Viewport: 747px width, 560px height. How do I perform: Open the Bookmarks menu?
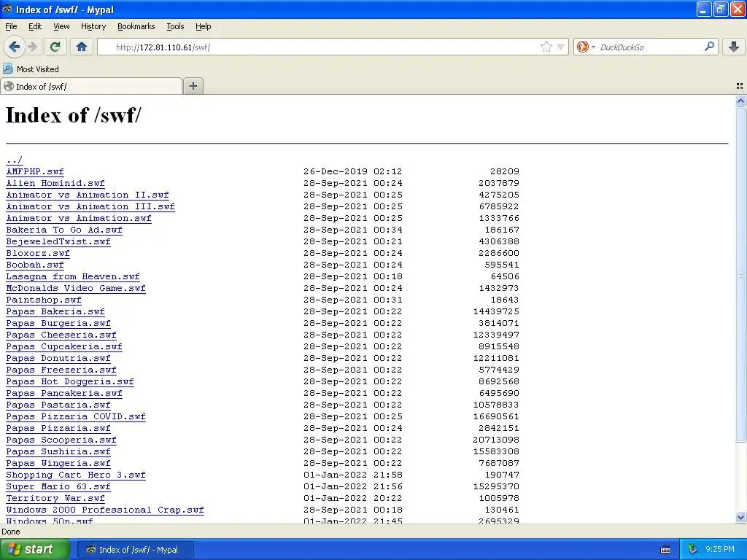[136, 26]
